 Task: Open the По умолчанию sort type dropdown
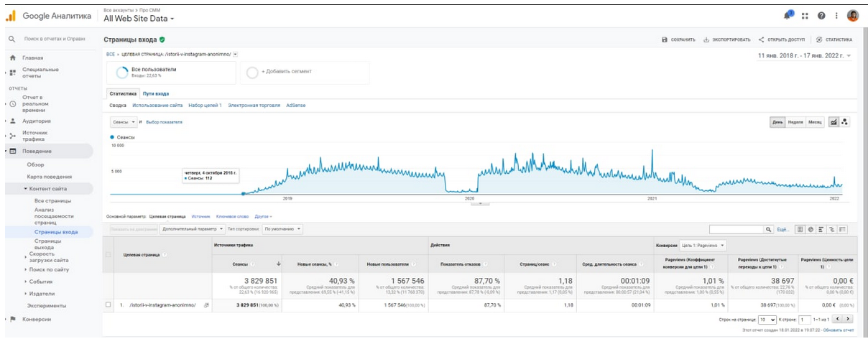pos(282,229)
